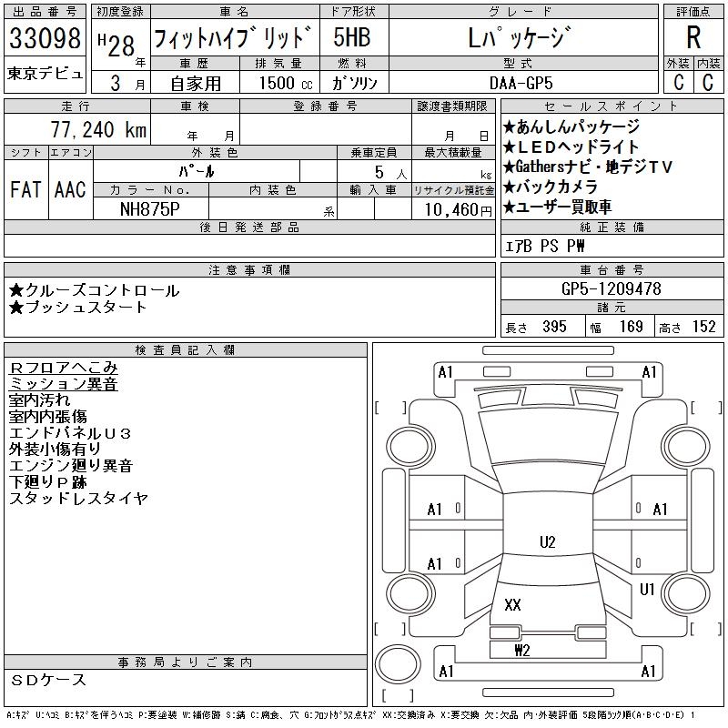The image size is (728, 728).
Task: Select the venue text "東京デビュ"
Action: (x=45, y=74)
